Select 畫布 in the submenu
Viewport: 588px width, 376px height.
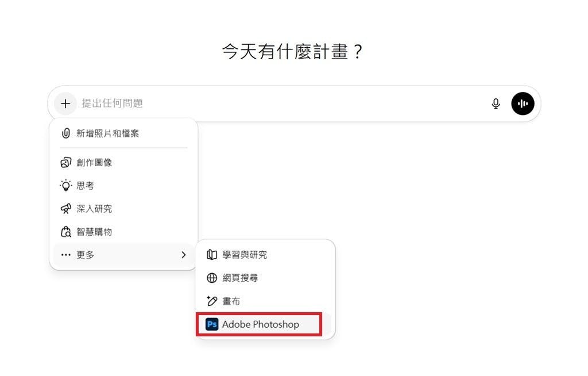(x=231, y=301)
